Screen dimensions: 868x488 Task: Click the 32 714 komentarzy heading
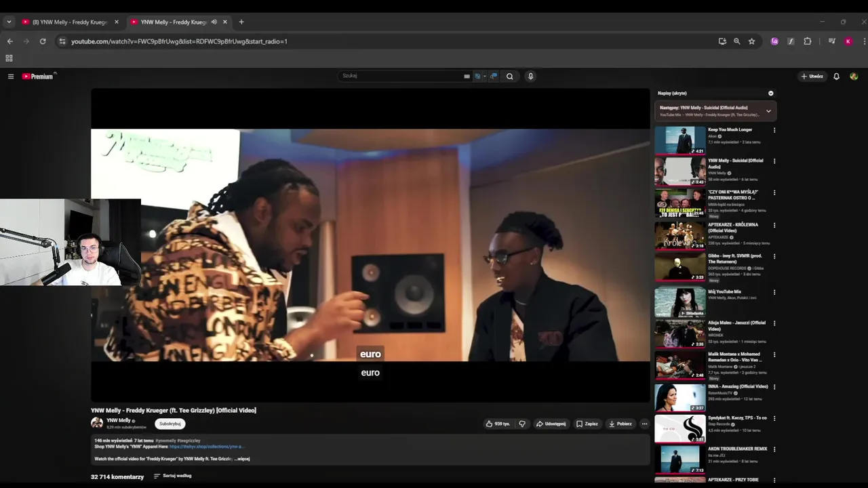click(117, 477)
